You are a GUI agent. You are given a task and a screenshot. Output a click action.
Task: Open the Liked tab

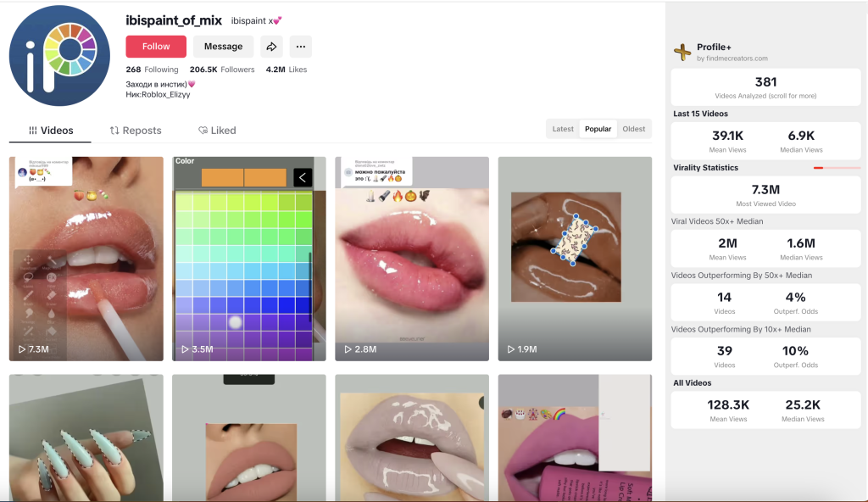(217, 131)
